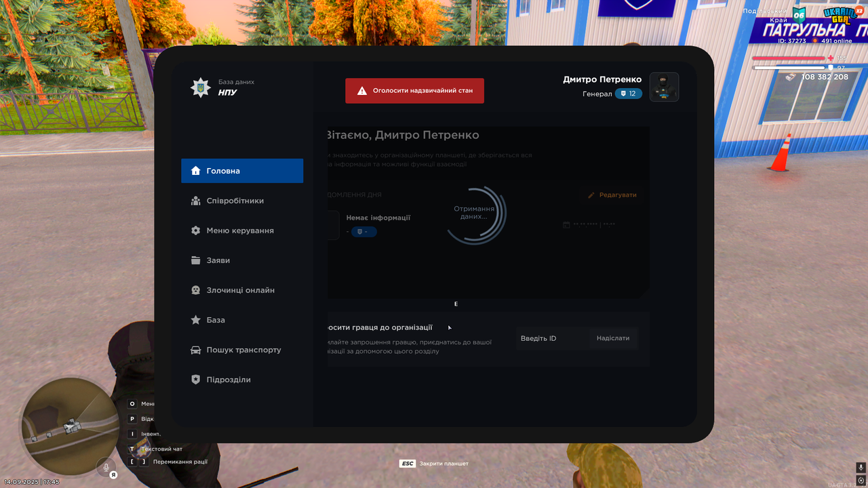Click Дмитро Петренко's avatar picture
Screen dimensions: 868x488
pyautogui.click(x=664, y=87)
